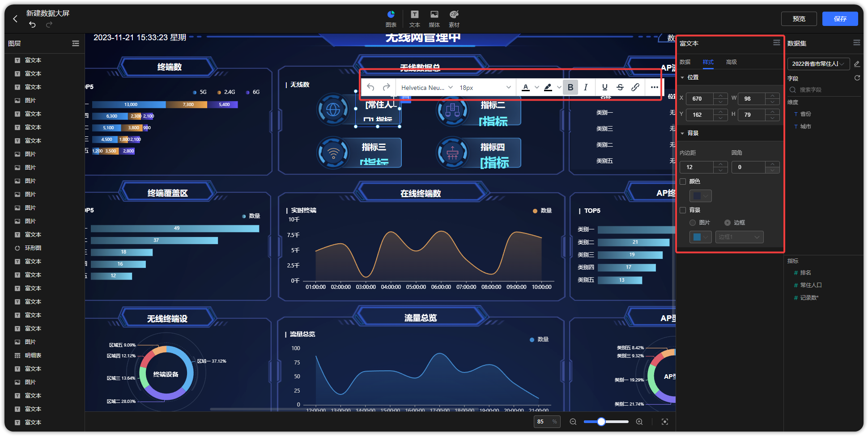Collapse the 图层 layers panel menu icon
The width and height of the screenshot is (868, 436).
point(76,43)
